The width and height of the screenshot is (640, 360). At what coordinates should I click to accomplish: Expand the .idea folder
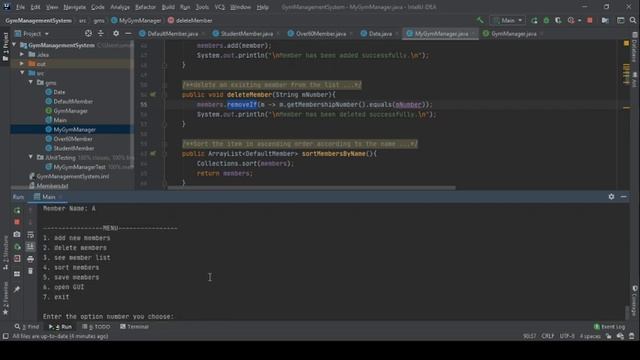coord(22,54)
